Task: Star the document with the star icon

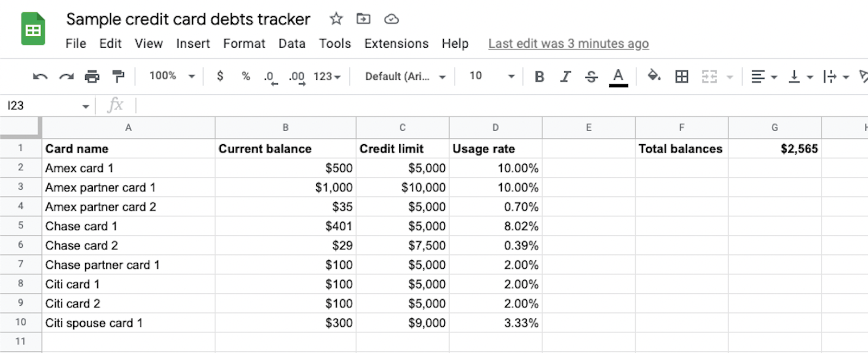Action: [x=336, y=19]
